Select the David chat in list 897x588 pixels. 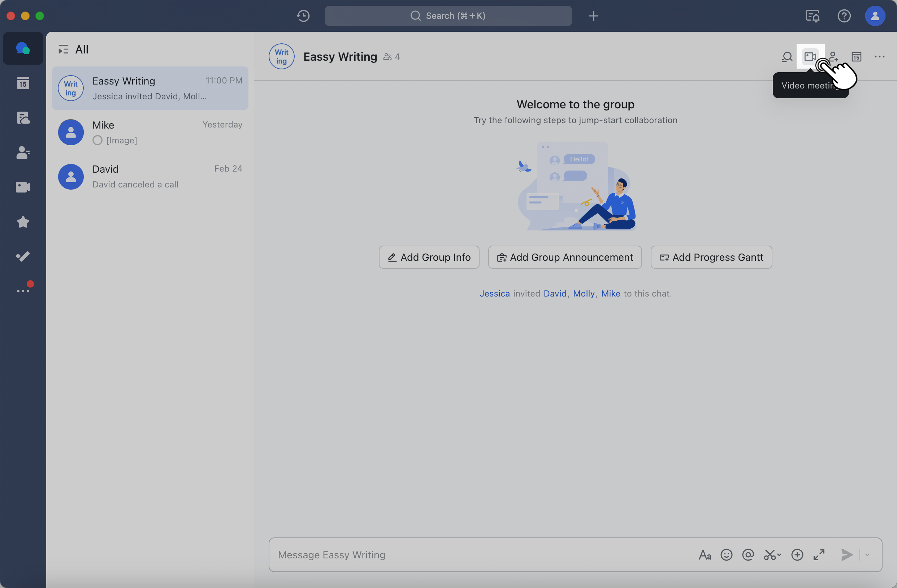pyautogui.click(x=150, y=176)
